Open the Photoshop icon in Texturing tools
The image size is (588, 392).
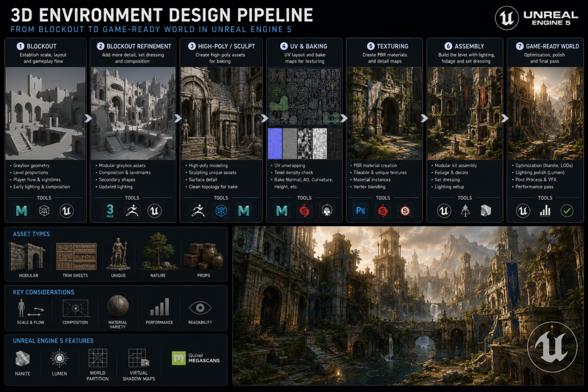[x=361, y=211]
